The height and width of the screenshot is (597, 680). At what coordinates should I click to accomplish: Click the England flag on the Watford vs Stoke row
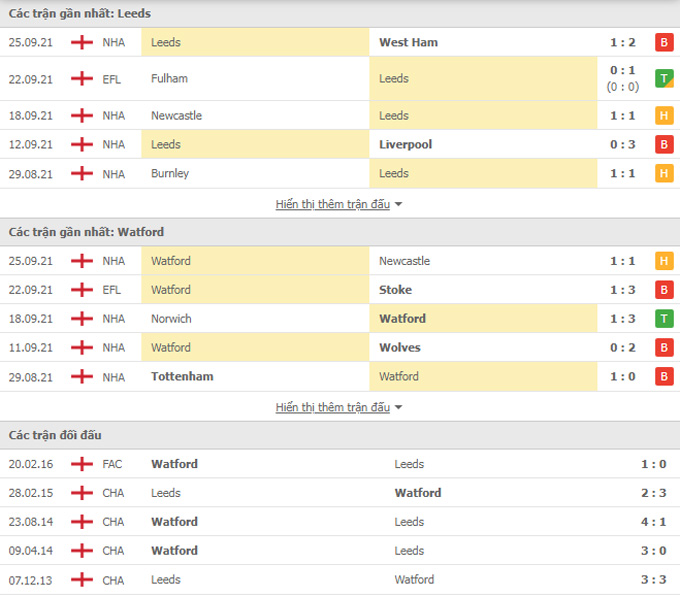tap(82, 290)
